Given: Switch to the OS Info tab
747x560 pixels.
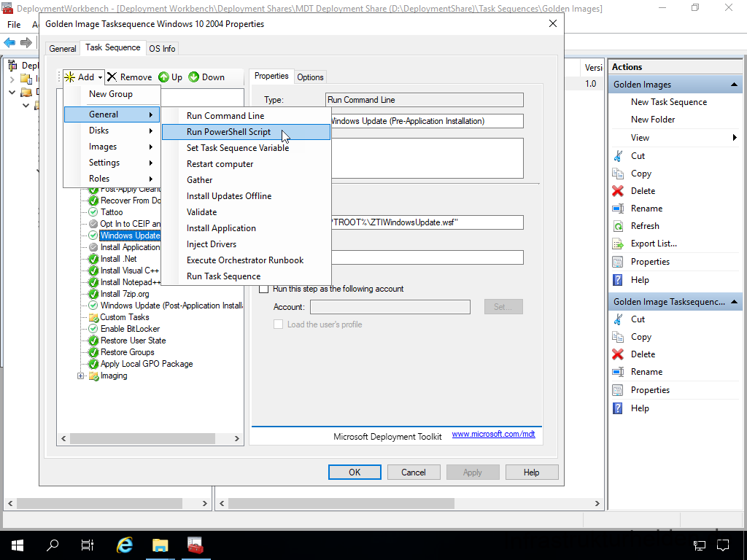Looking at the screenshot, I should (x=162, y=49).
